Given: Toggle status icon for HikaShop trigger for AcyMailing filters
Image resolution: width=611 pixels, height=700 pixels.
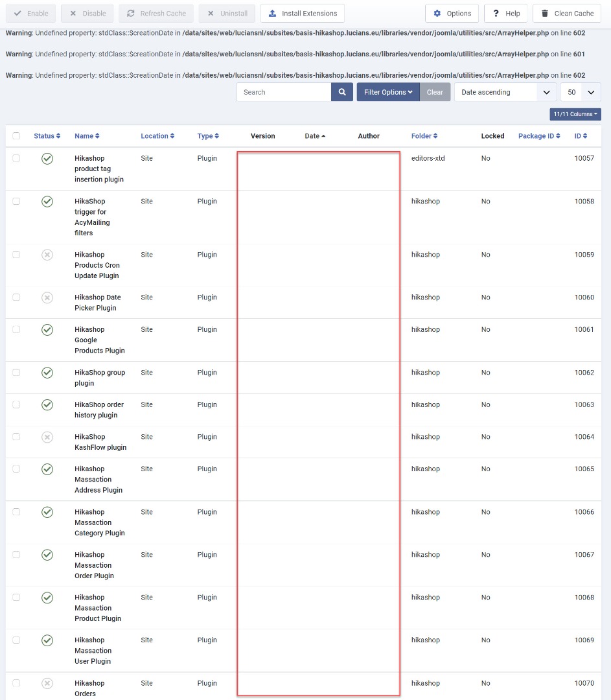Looking at the screenshot, I should click(x=47, y=202).
